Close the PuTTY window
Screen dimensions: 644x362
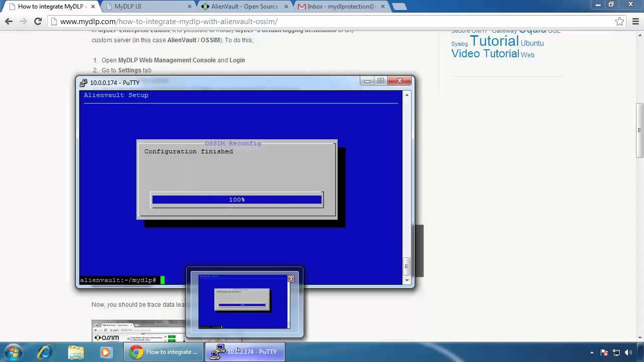pos(400,81)
